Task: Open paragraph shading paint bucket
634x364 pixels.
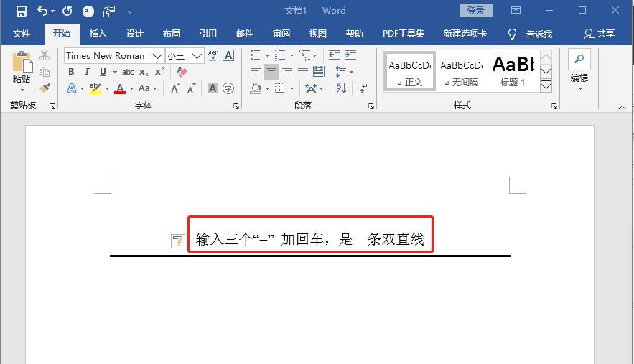Action: point(256,88)
